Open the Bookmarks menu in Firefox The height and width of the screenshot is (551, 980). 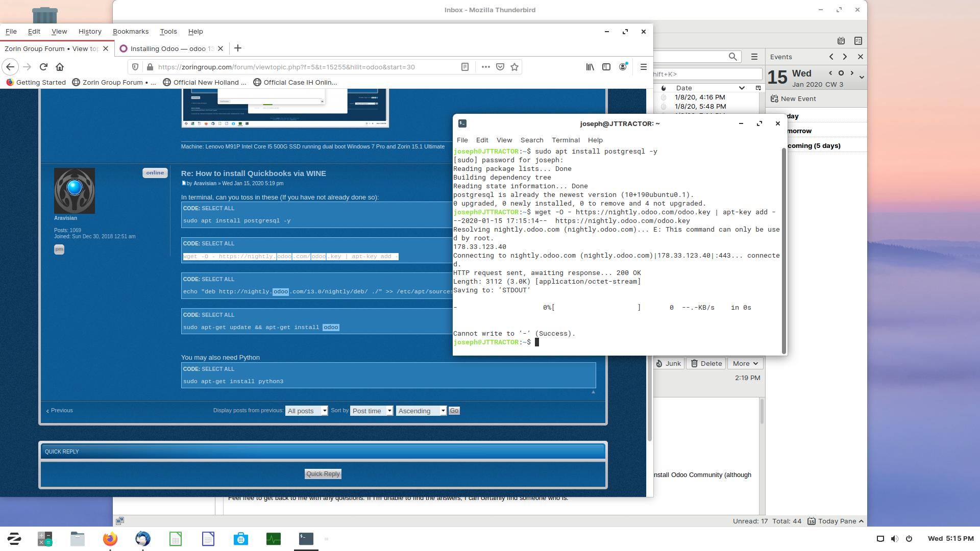tap(131, 32)
